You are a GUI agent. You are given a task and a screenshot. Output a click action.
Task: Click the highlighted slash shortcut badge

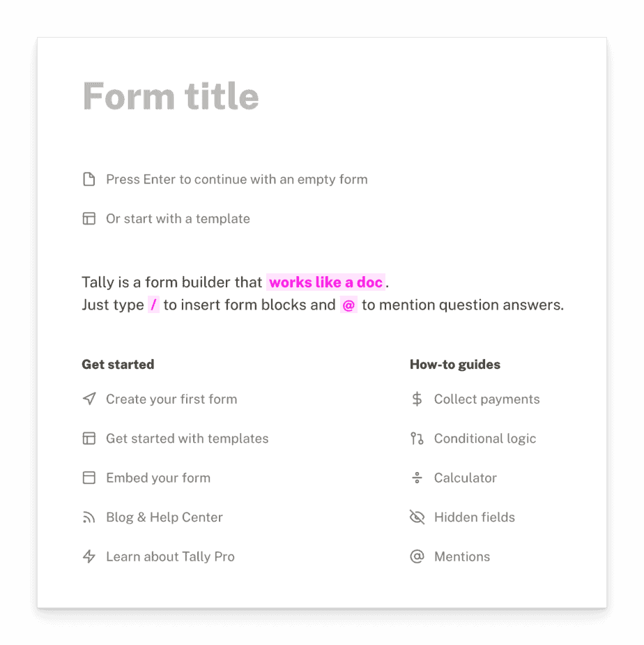click(153, 305)
